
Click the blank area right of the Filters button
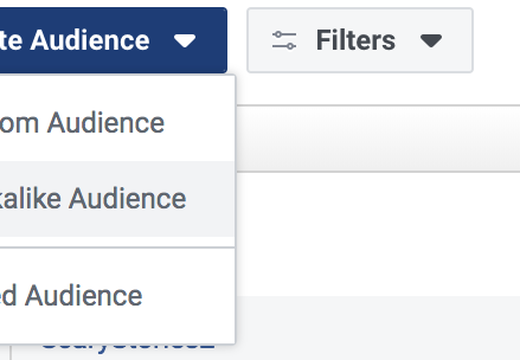[497, 40]
